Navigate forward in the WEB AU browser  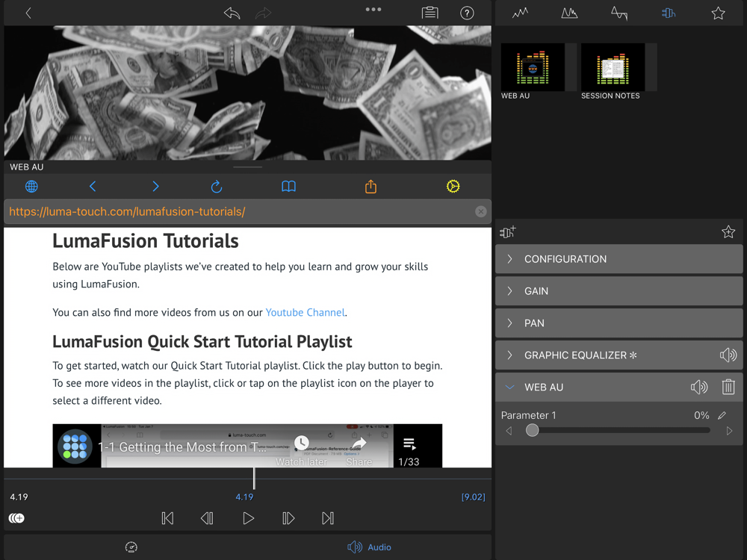pos(156,186)
